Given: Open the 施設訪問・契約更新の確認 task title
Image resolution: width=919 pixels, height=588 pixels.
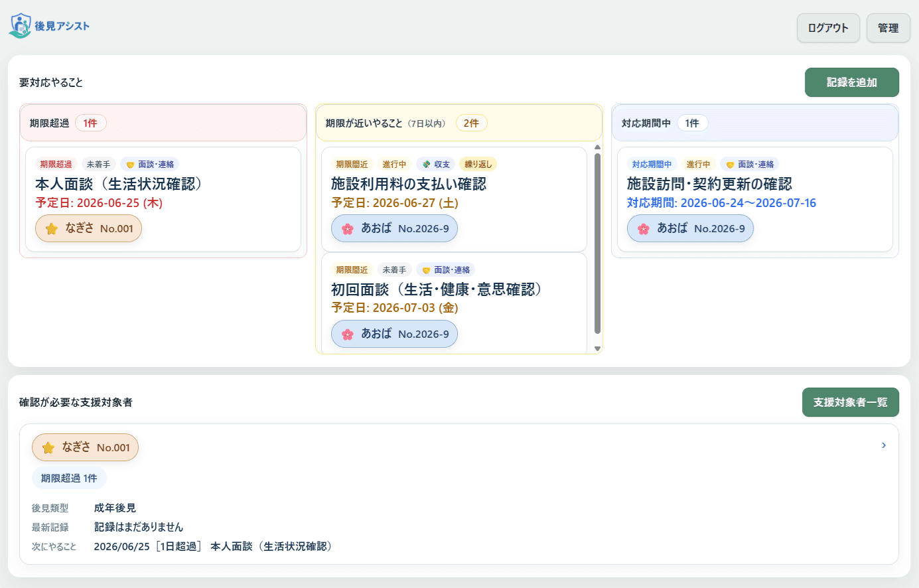Looking at the screenshot, I should [709, 184].
